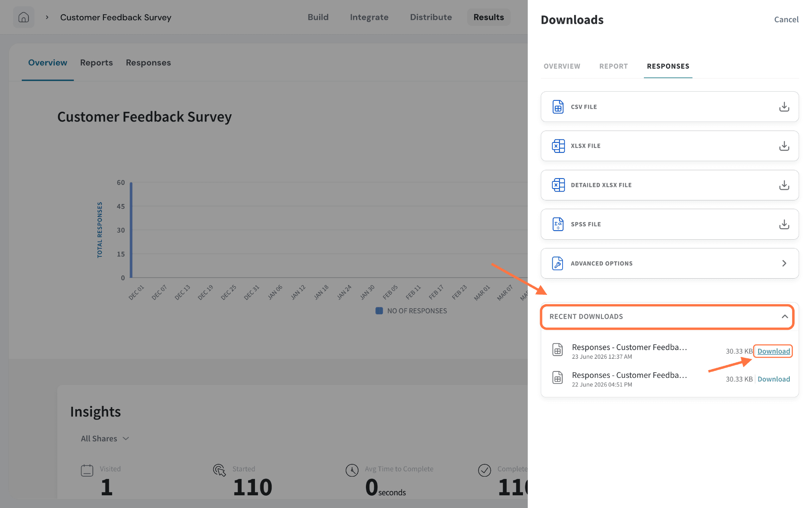Click the CSV file spreadsheet icon
The height and width of the screenshot is (508, 812).
click(558, 107)
